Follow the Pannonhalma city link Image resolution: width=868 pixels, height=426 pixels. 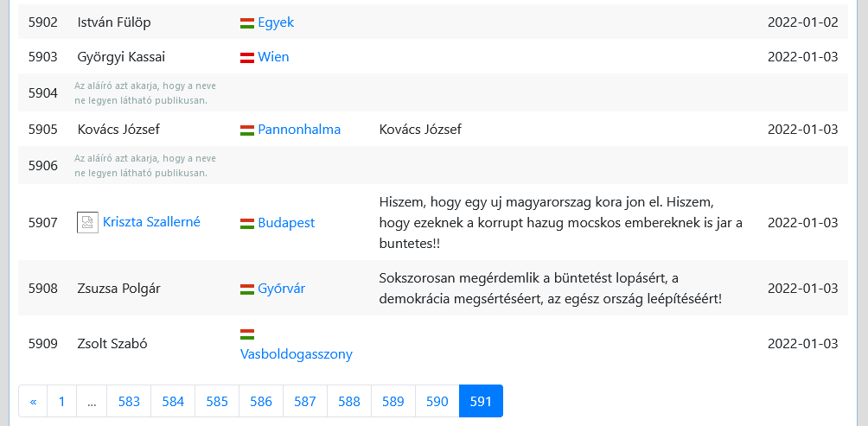coord(299,130)
